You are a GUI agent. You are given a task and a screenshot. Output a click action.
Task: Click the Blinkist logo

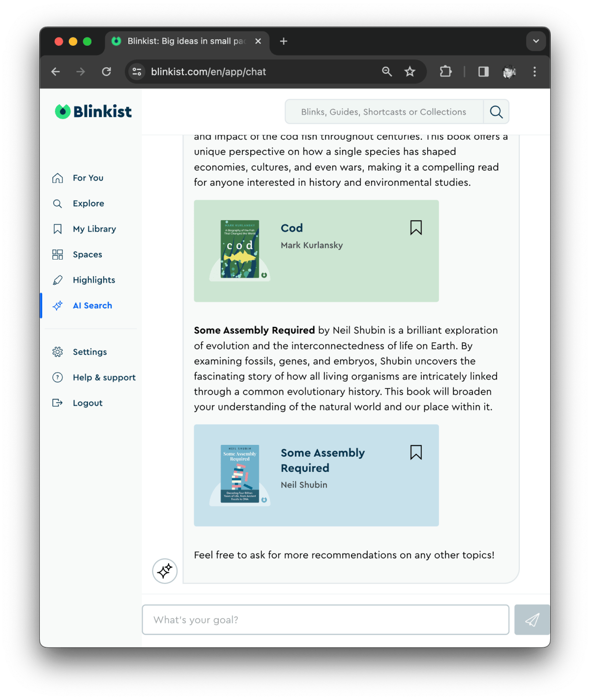pos(93,112)
